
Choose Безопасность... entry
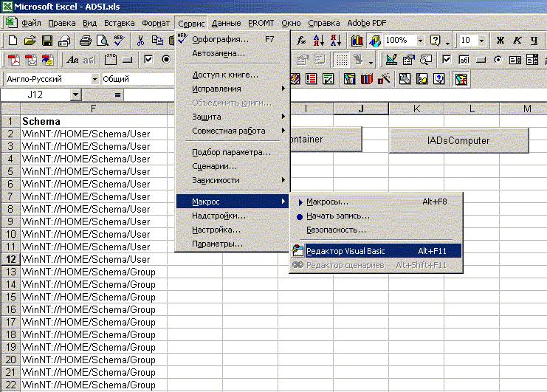(x=376, y=230)
